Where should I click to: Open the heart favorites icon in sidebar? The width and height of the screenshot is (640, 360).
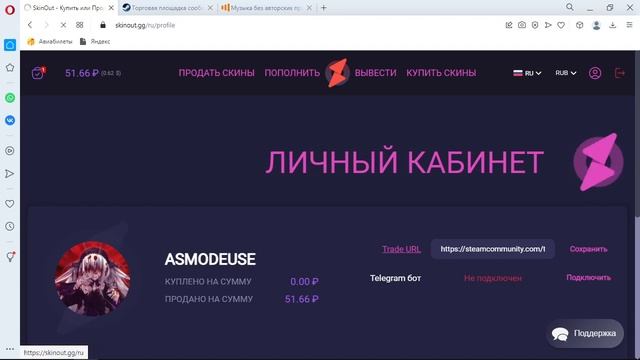tap(10, 204)
